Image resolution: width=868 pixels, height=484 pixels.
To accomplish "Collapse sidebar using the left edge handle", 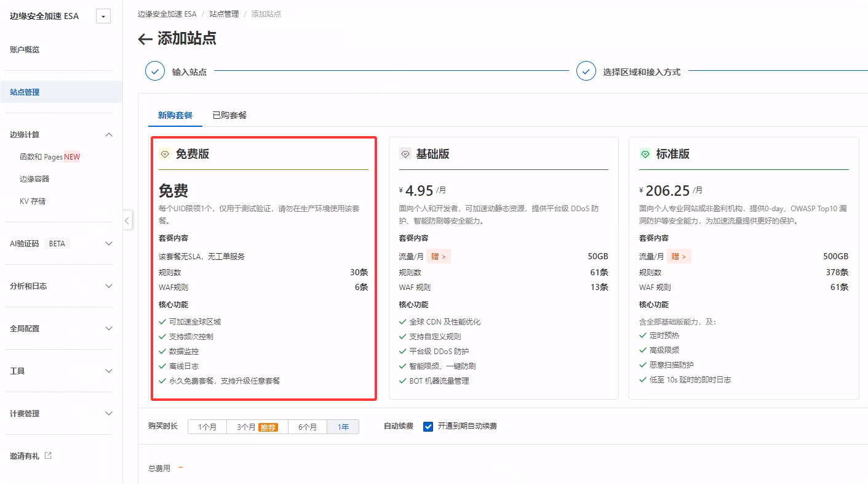I will tap(127, 220).
